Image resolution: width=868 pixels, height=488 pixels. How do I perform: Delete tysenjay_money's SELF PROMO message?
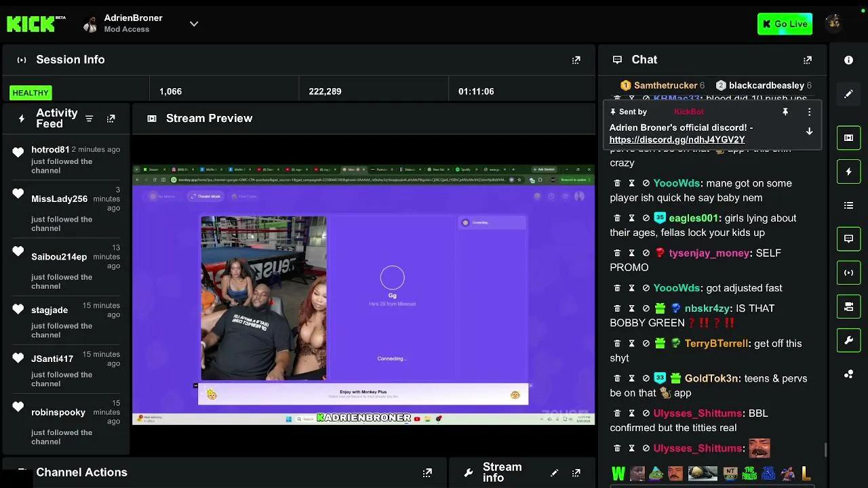617,253
